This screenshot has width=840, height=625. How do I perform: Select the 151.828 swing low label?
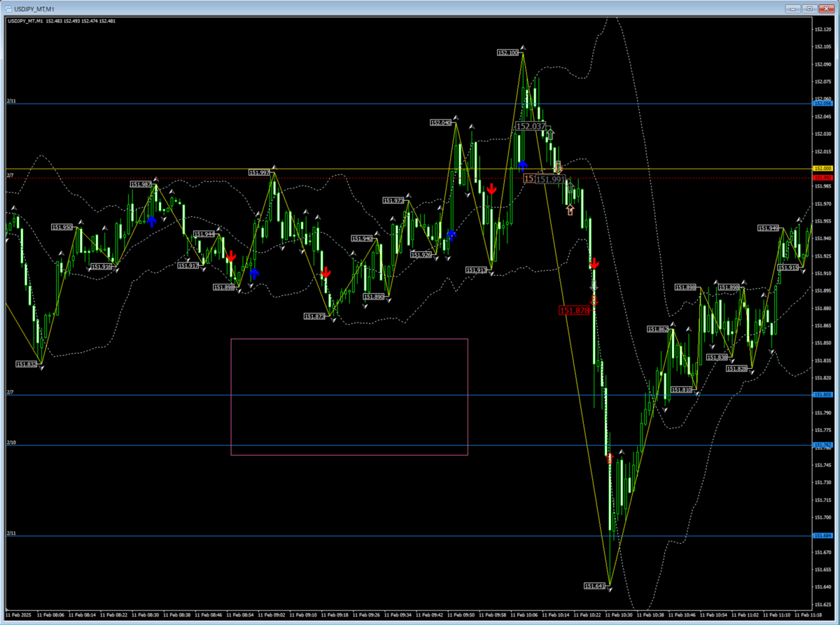(x=736, y=368)
